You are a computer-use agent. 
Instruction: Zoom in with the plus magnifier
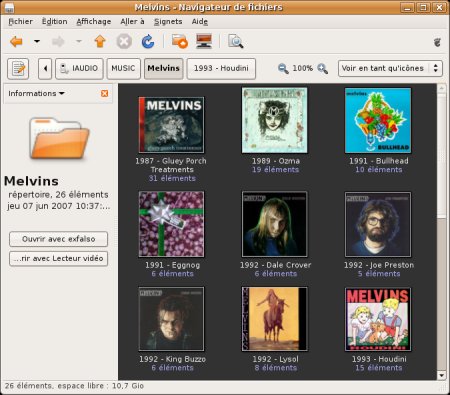pos(322,69)
